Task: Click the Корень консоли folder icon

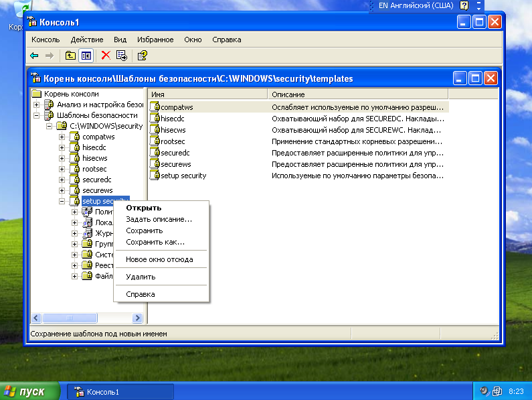Action: coord(36,93)
